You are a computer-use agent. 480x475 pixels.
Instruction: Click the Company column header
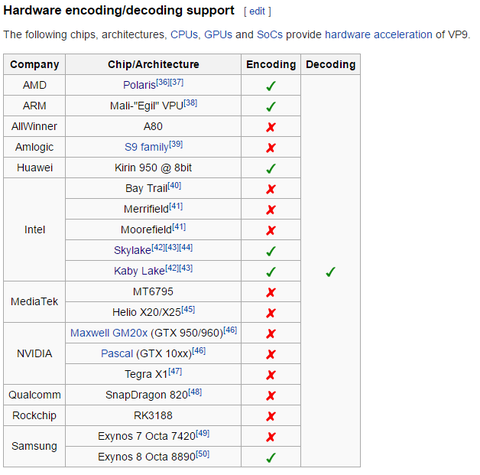pyautogui.click(x=34, y=64)
